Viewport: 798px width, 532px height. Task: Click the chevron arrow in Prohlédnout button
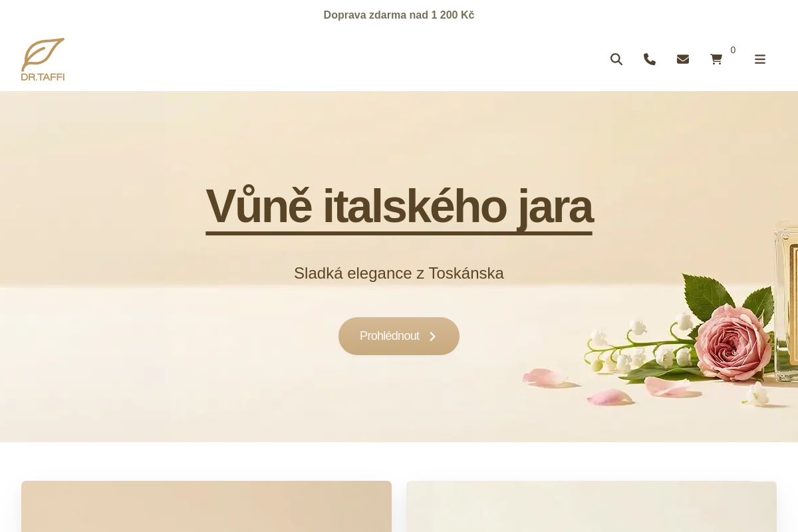coord(432,336)
